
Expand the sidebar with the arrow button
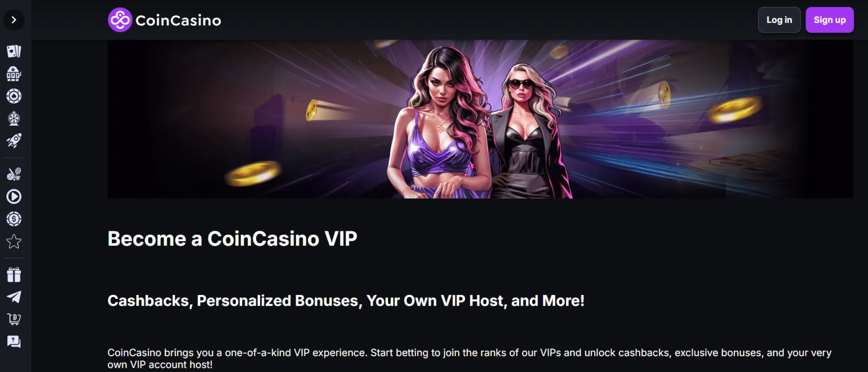(x=14, y=20)
